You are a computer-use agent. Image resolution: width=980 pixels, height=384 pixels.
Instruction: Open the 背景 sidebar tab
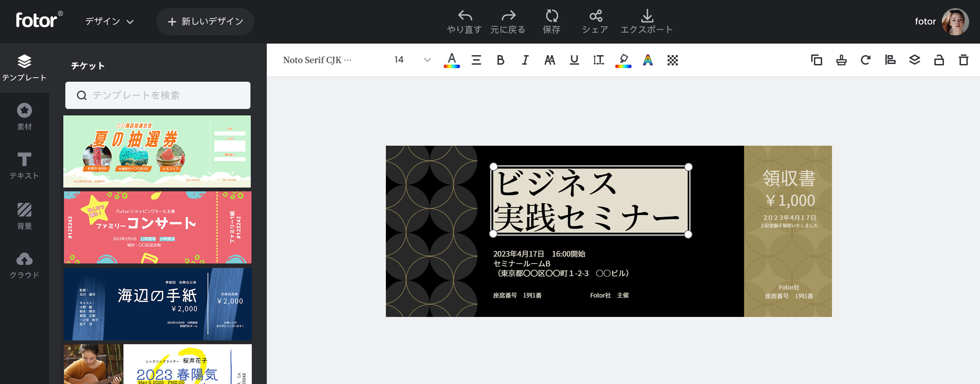tap(24, 216)
